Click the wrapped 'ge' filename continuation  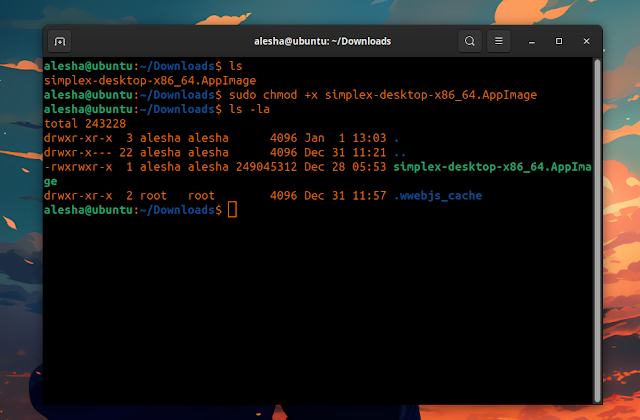[51, 182]
